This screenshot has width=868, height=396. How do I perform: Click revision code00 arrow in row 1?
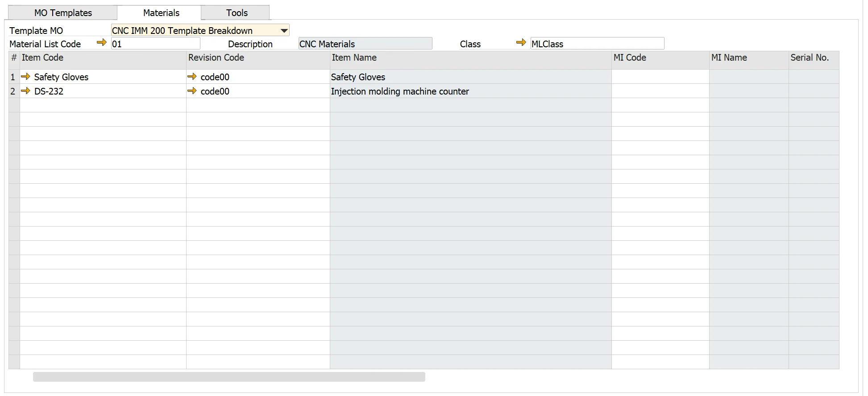pyautogui.click(x=192, y=77)
